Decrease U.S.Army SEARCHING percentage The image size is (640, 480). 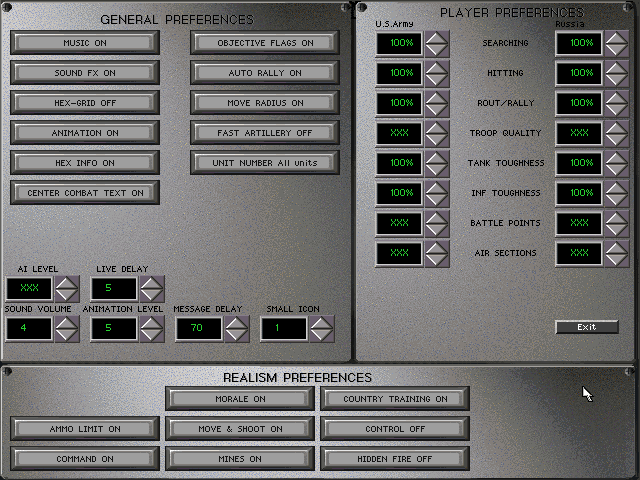pyautogui.click(x=437, y=49)
